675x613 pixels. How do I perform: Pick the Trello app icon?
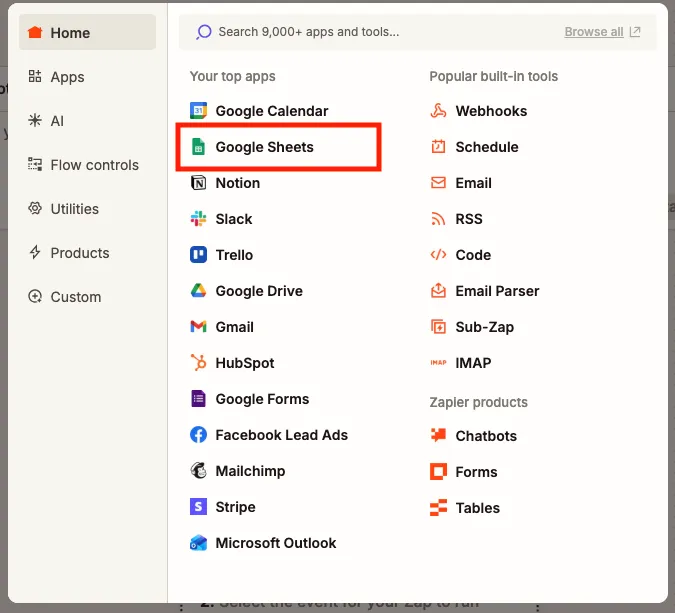(x=198, y=255)
